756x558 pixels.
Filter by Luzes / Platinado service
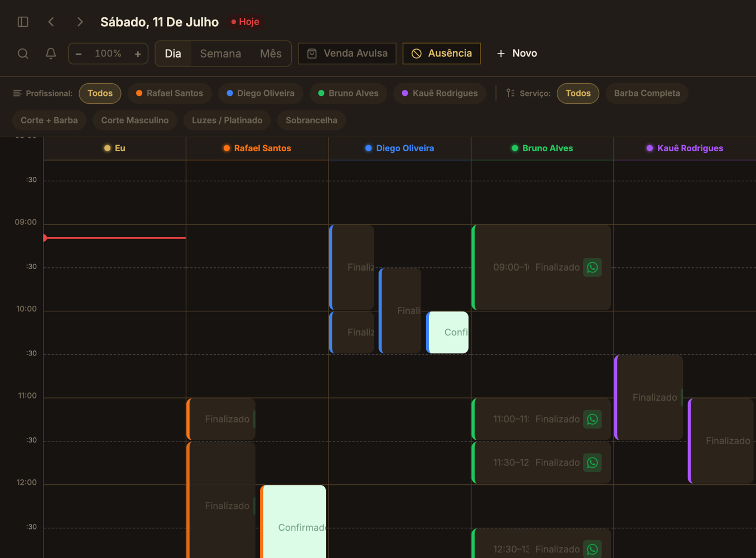point(227,121)
